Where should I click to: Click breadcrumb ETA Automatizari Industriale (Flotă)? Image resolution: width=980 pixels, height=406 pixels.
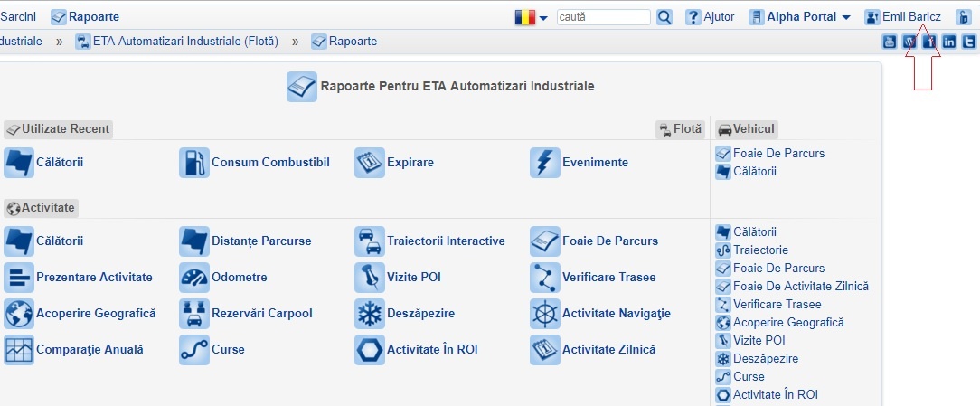click(177, 42)
